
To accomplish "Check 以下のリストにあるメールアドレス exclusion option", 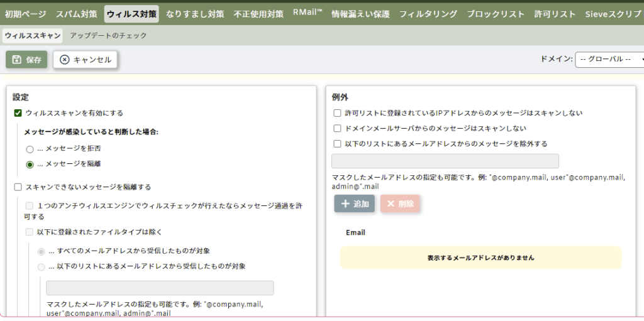I will coord(338,144).
